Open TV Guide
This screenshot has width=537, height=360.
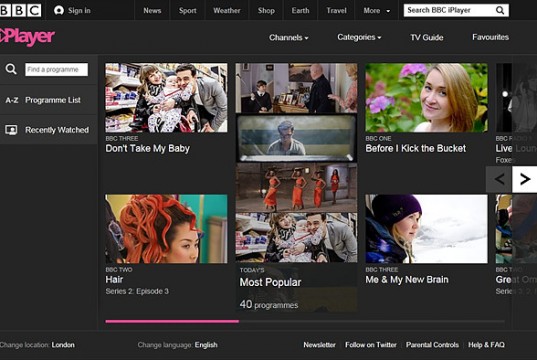point(427,37)
